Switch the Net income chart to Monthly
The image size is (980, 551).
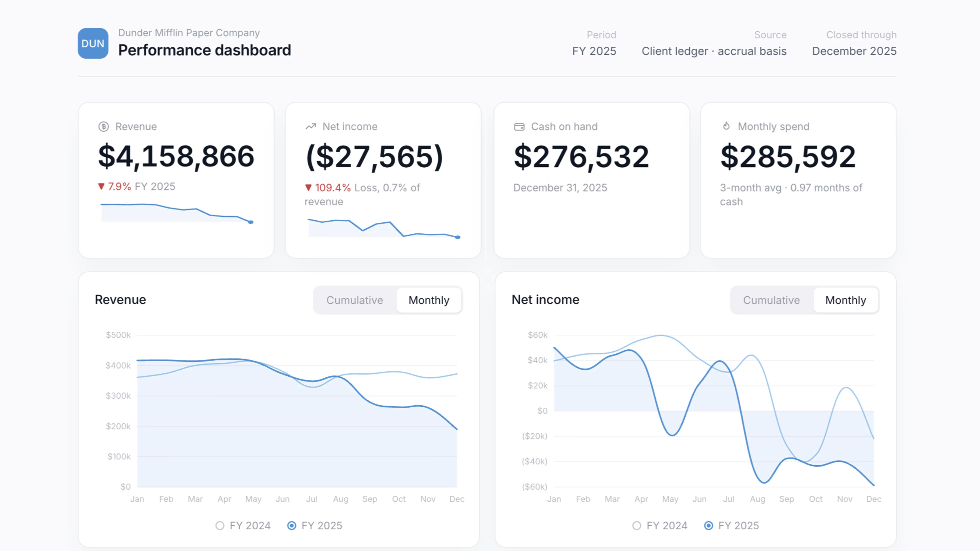click(x=845, y=300)
